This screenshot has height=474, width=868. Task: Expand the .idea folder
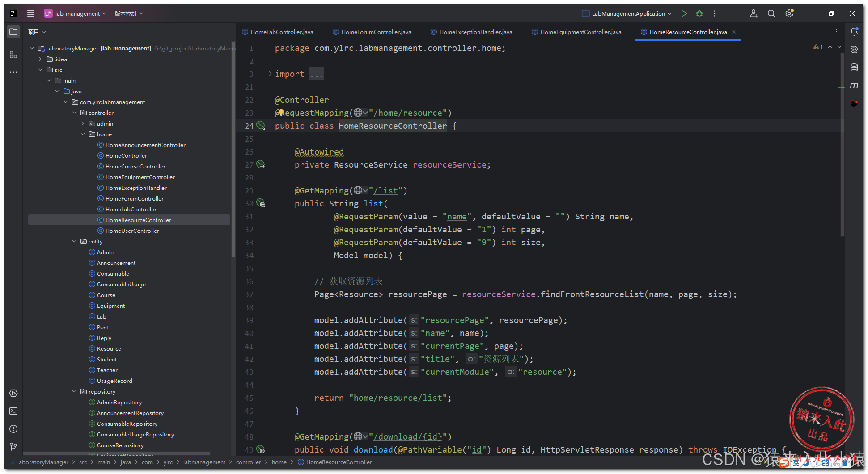pyautogui.click(x=40, y=59)
